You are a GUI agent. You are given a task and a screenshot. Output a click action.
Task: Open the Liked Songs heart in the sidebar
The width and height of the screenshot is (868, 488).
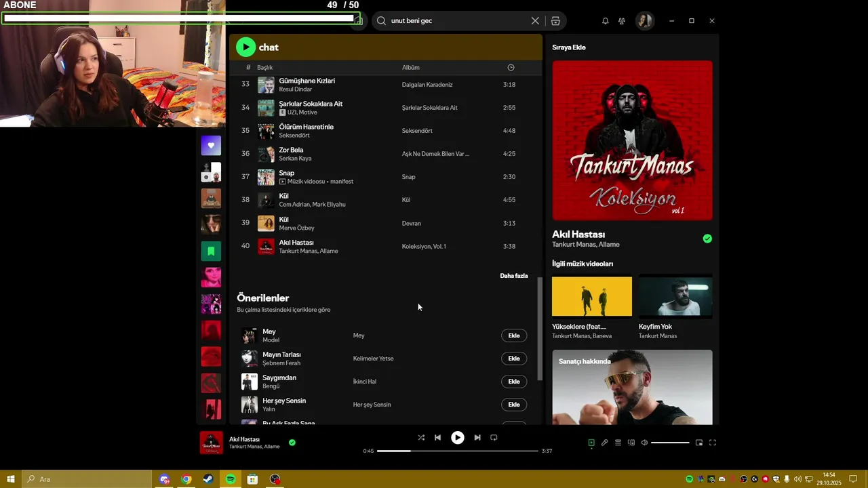(x=211, y=145)
